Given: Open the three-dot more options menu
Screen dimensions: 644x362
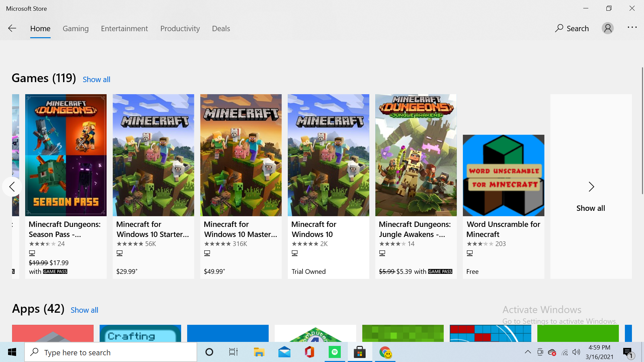Looking at the screenshot, I should [632, 27].
